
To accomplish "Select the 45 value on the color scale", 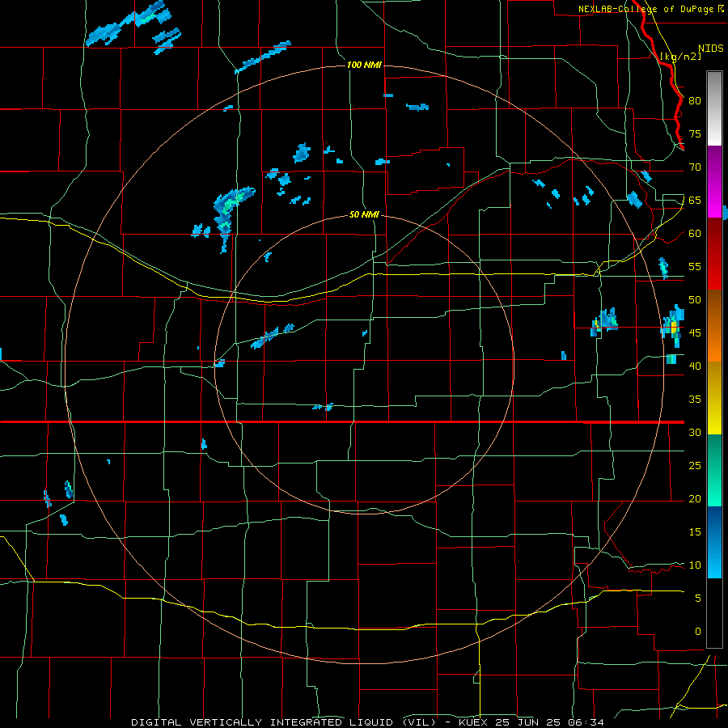I will click(x=695, y=333).
